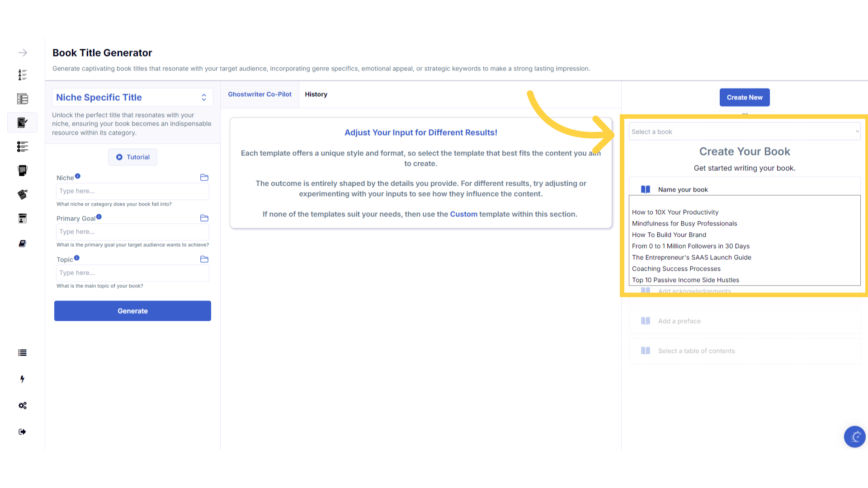The height and width of the screenshot is (488, 868).
Task: Open the Select a book dropdown
Action: 745,132
